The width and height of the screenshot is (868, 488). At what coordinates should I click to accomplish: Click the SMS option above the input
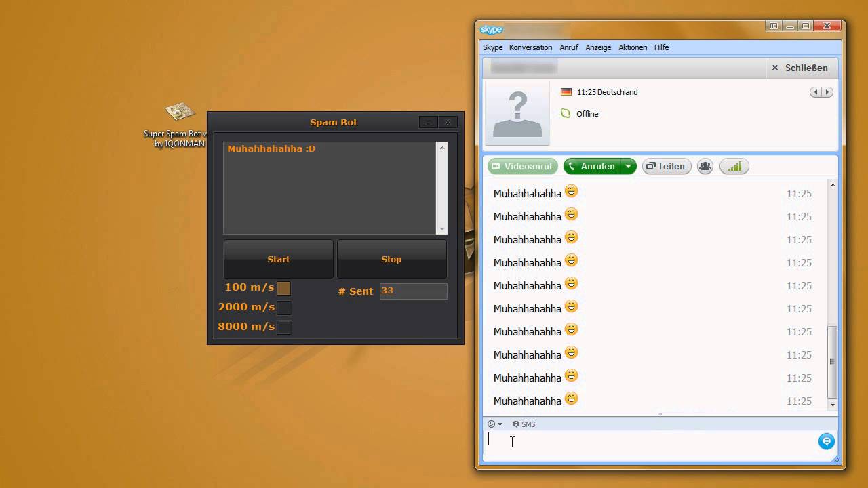click(524, 424)
